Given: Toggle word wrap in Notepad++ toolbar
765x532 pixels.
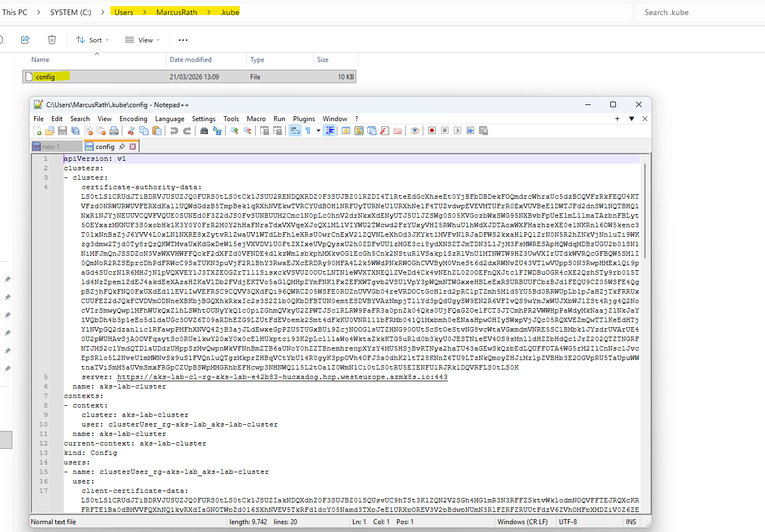Looking at the screenshot, I should [295, 131].
